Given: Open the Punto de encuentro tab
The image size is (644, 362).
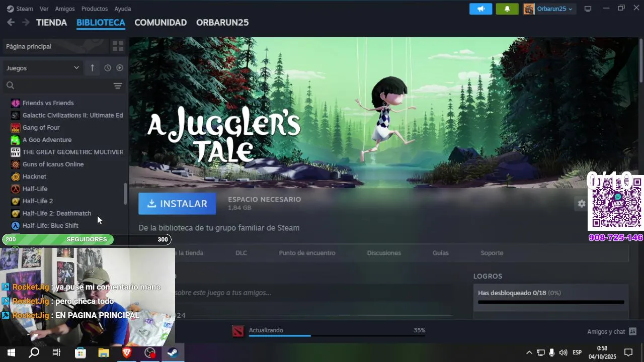Looking at the screenshot, I should 307,253.
